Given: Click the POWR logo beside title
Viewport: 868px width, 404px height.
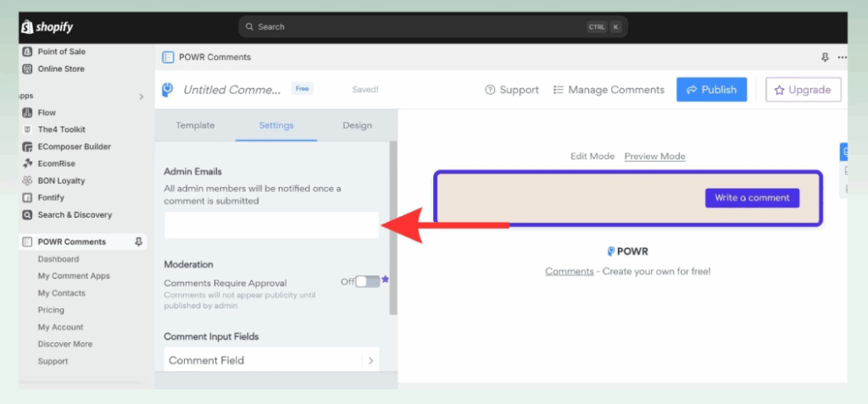Looking at the screenshot, I should click(167, 90).
